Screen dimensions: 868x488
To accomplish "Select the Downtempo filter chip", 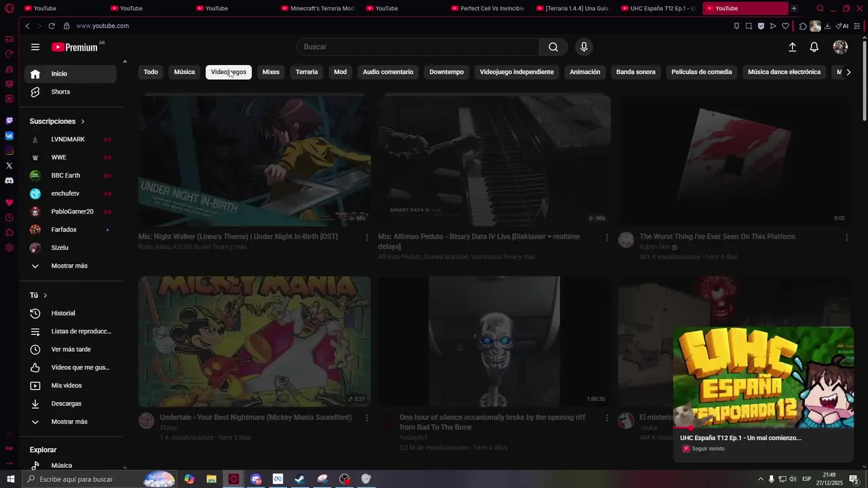I will (x=446, y=72).
